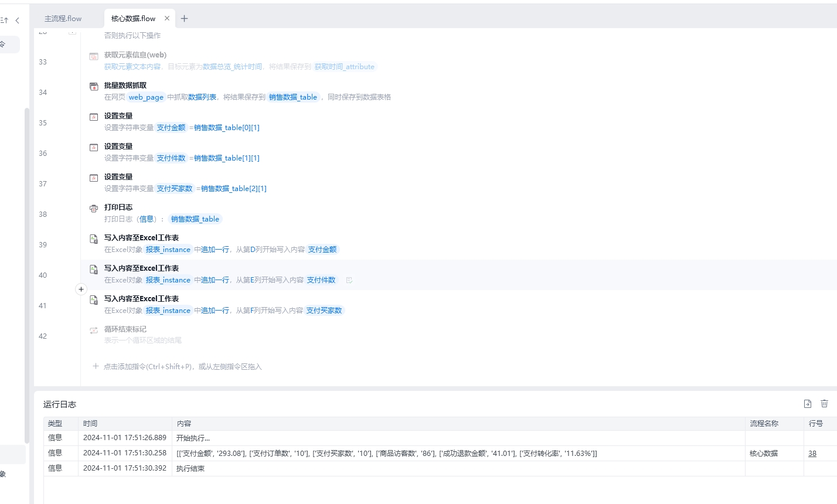Click the note icon beside 支付件数 on line 40
Viewport: 837px width, 504px height.
coord(349,280)
